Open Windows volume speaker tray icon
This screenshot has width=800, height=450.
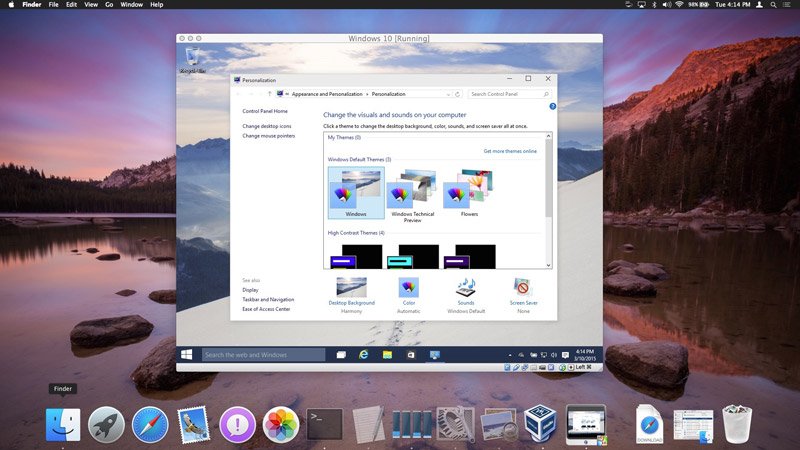(554, 355)
